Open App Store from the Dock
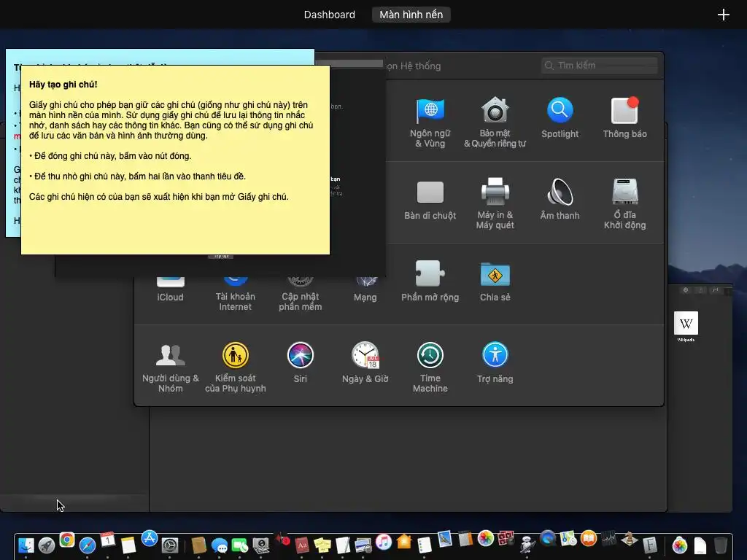Screen dimensions: 747x560 click(149, 539)
